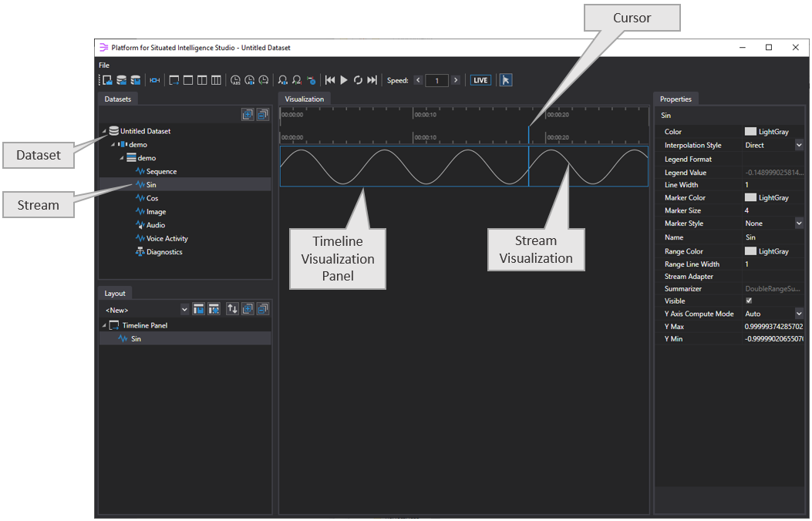Skip to end using the fast-forward icon
This screenshot has height=521, width=812.
point(372,79)
